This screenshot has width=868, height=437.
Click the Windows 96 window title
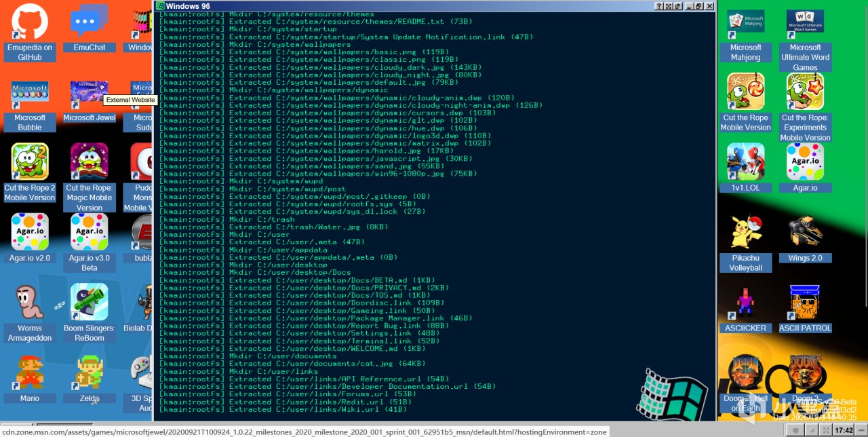[188, 6]
